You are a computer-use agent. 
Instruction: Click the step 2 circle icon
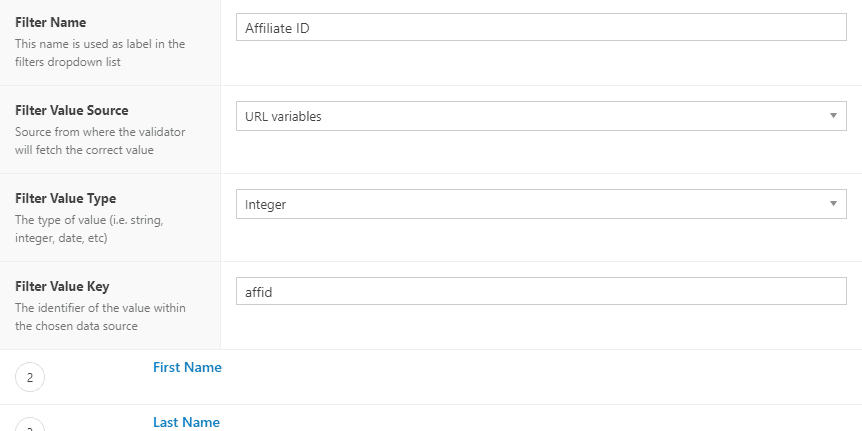tap(30, 377)
